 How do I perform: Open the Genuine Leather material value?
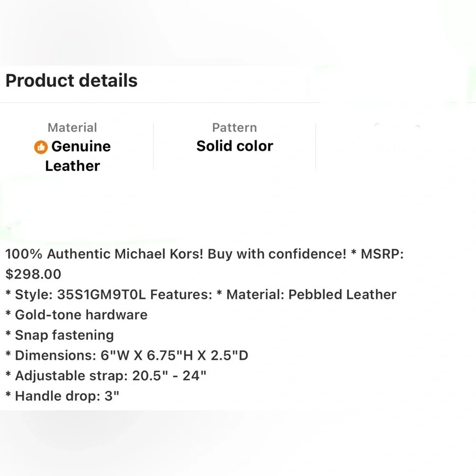click(x=72, y=156)
